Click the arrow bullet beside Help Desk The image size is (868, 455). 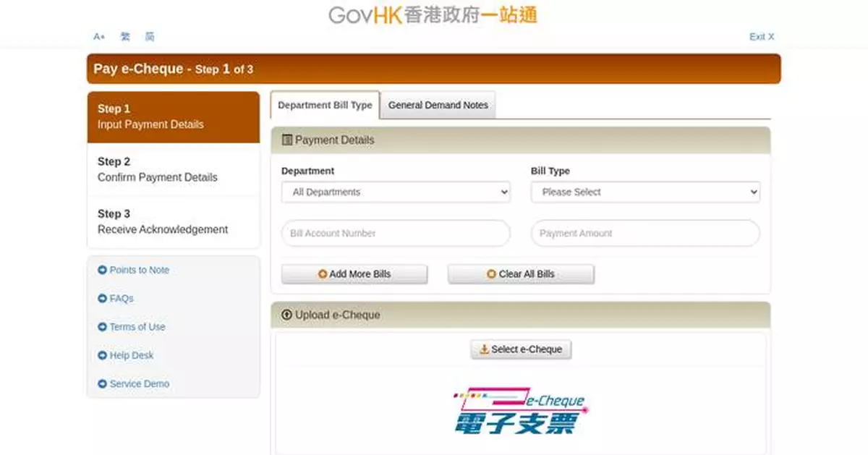(x=101, y=355)
